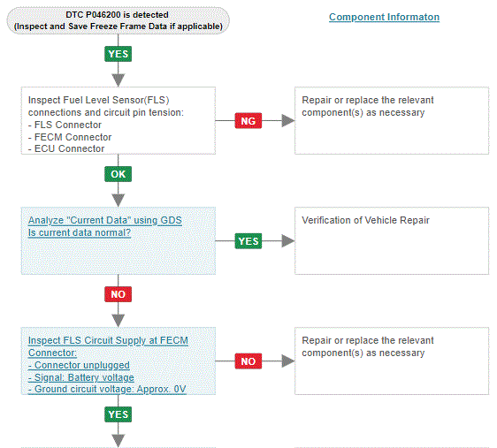Select the Inspect Fuel Level Sensor(FLS) connections box
The height and width of the screenshot is (448, 497).
[x=119, y=121]
